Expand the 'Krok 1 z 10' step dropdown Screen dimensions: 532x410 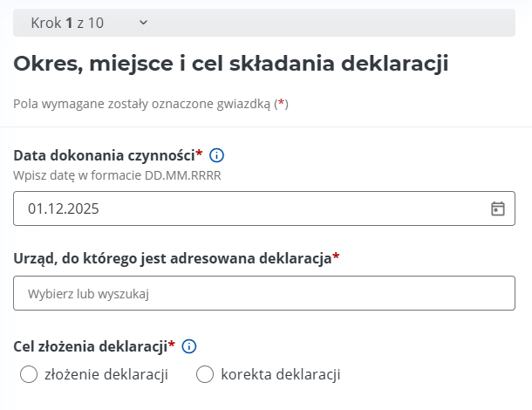[x=87, y=23]
